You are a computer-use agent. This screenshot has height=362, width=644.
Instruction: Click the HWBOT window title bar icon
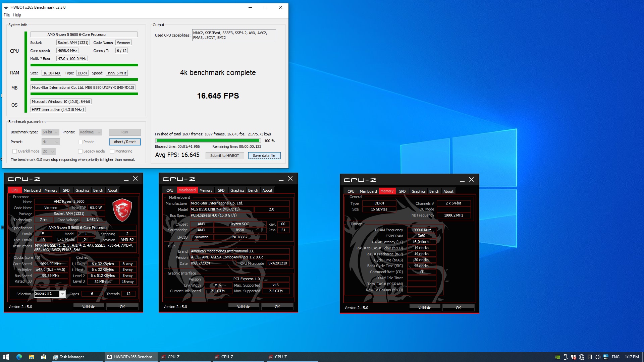tap(6, 7)
